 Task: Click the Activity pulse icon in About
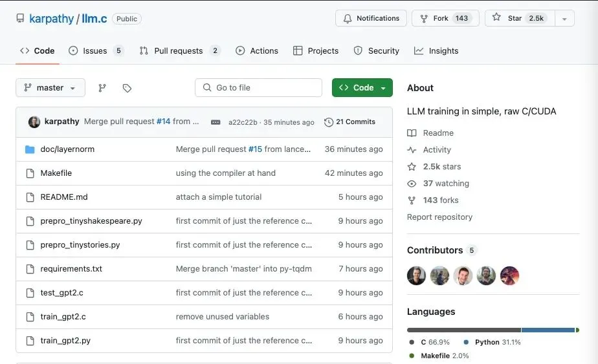[412, 150]
